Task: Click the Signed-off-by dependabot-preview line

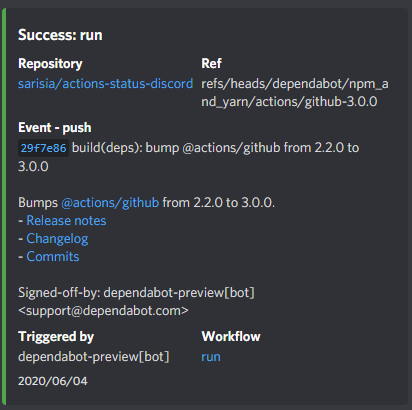Action: click(x=136, y=293)
